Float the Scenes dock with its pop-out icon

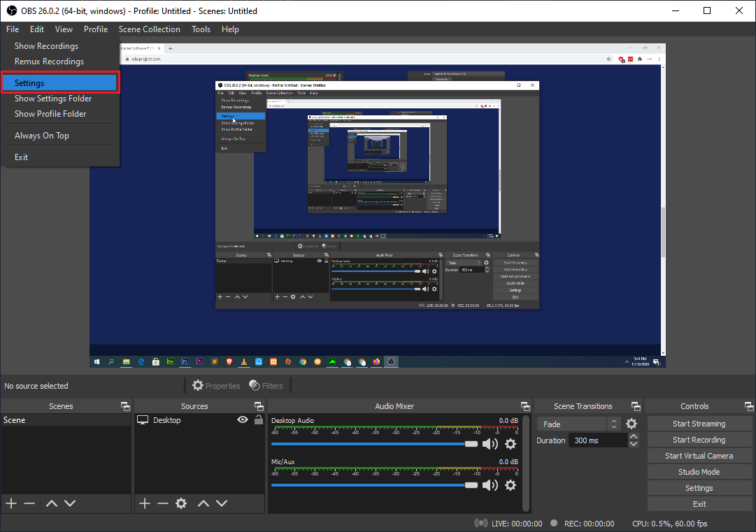pos(125,406)
